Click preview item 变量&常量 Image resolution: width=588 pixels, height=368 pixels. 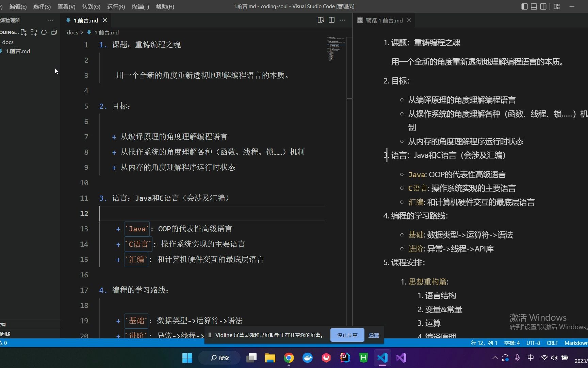point(444,309)
